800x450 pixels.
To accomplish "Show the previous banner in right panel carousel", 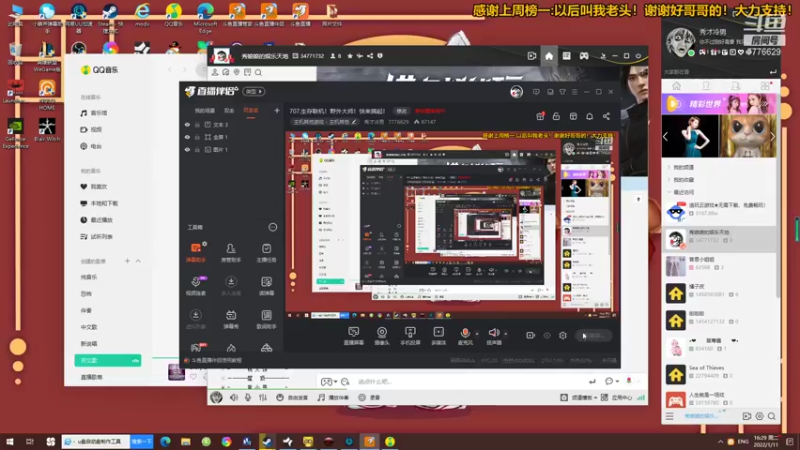I will [x=665, y=136].
